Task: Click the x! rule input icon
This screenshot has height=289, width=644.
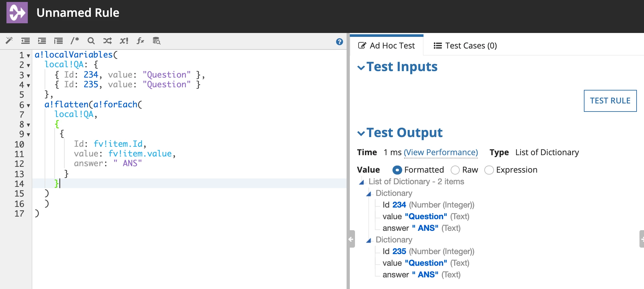Action: (124, 41)
